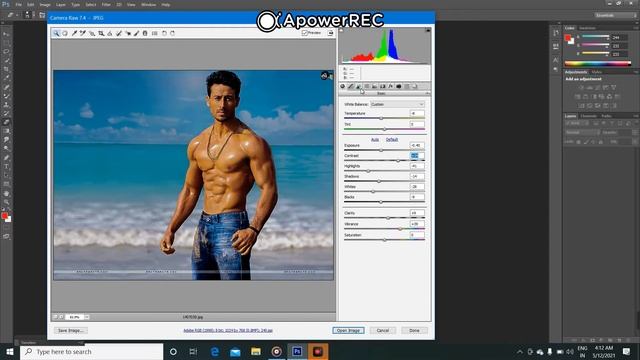Click the Auto link
Image resolution: width=640 pixels, height=360 pixels.
click(x=375, y=140)
